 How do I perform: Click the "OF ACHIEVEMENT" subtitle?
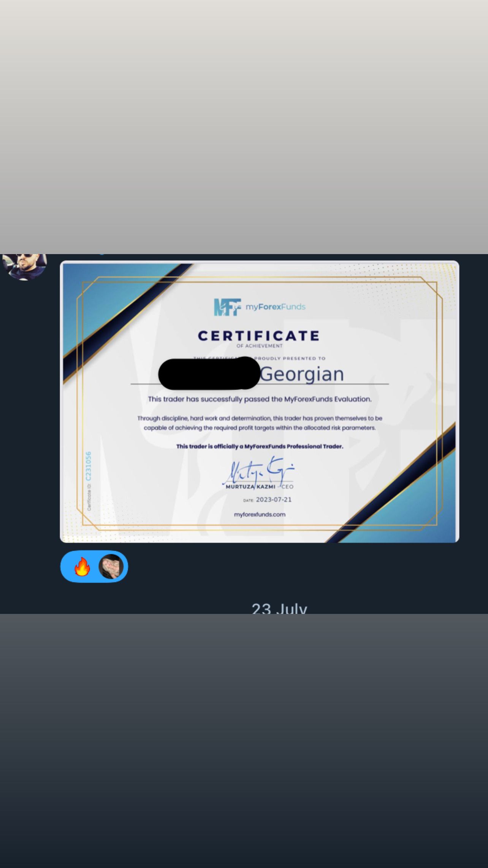click(260, 346)
